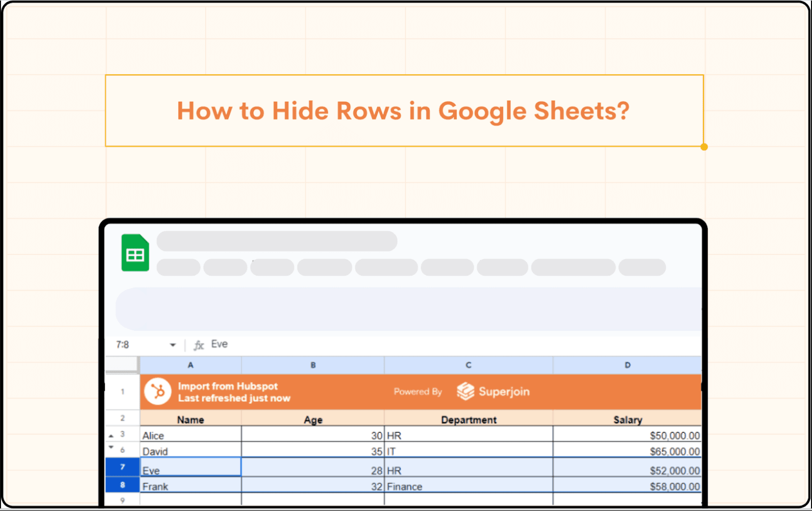Click the fx formula icon
Screen dimensions: 812x511
[199, 345]
